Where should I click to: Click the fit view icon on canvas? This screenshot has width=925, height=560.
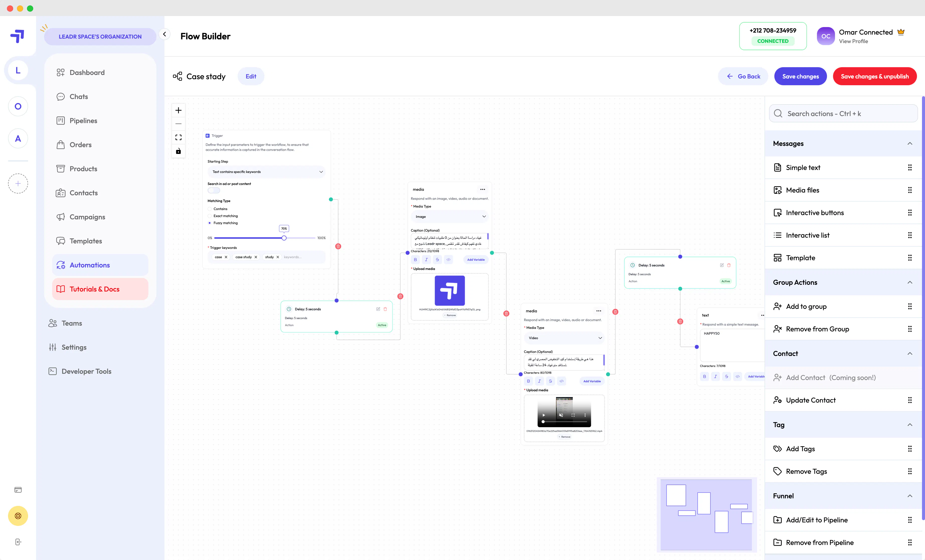click(178, 137)
